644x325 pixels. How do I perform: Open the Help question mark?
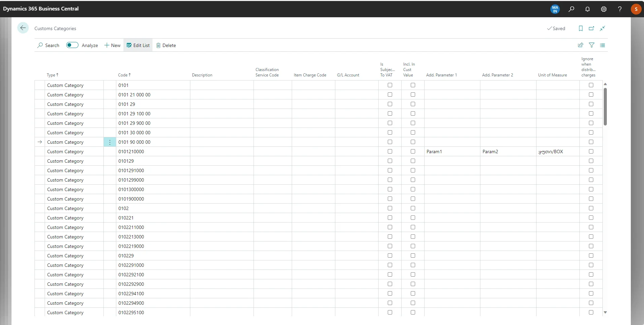pyautogui.click(x=619, y=9)
